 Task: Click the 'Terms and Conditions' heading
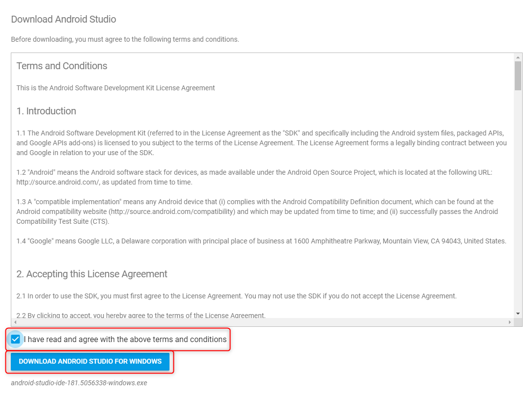point(62,66)
